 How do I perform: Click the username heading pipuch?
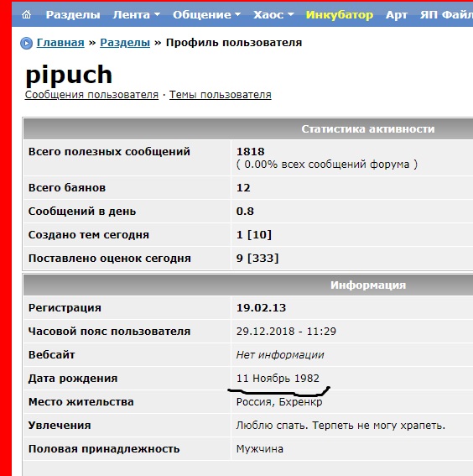click(69, 75)
